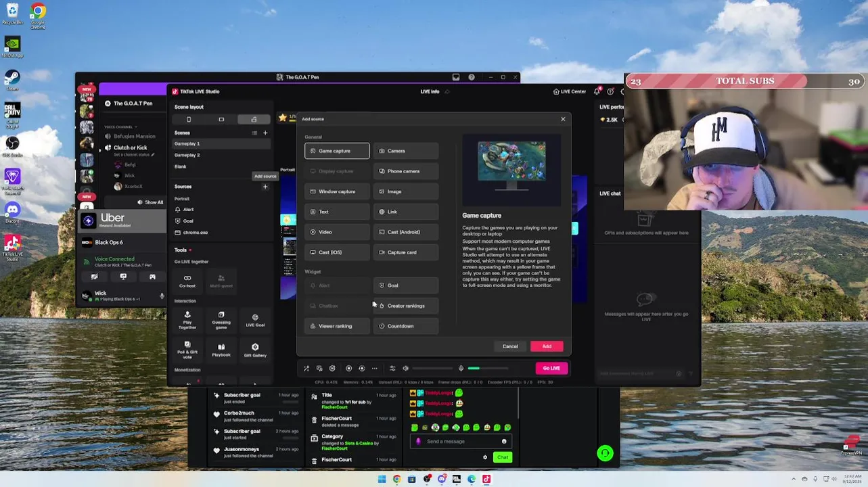This screenshot has width=868, height=487.
Task: Open the three-dot more options
Action: pyautogui.click(x=374, y=369)
